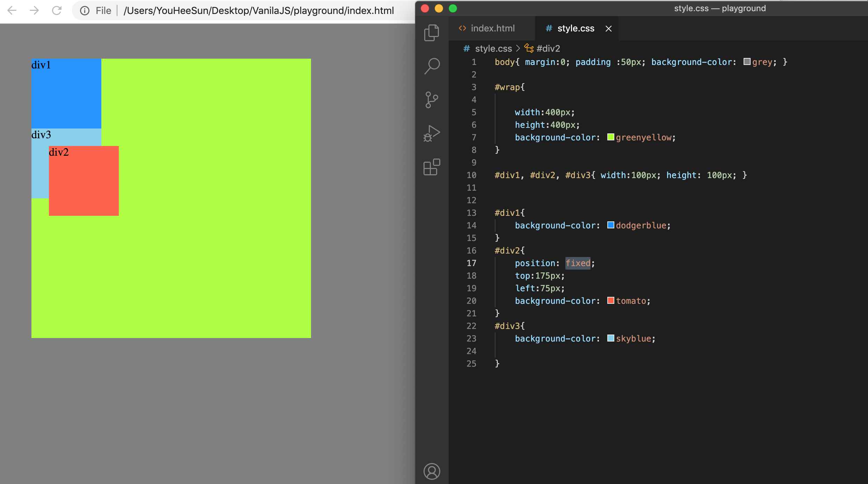
Task: Switch to the index.html tab
Action: pos(492,28)
